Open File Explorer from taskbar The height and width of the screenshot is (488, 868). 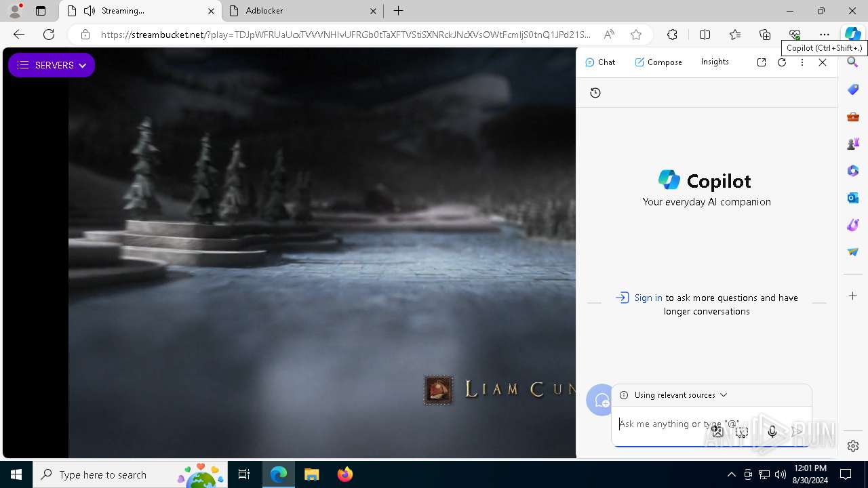[x=311, y=474]
